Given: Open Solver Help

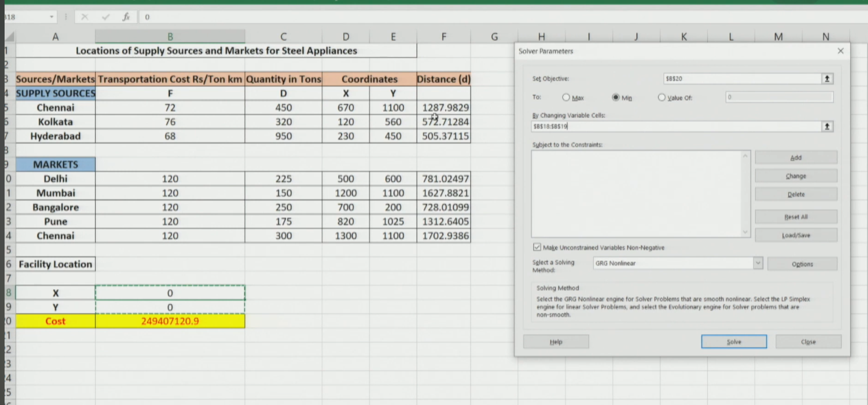Looking at the screenshot, I should coord(556,341).
